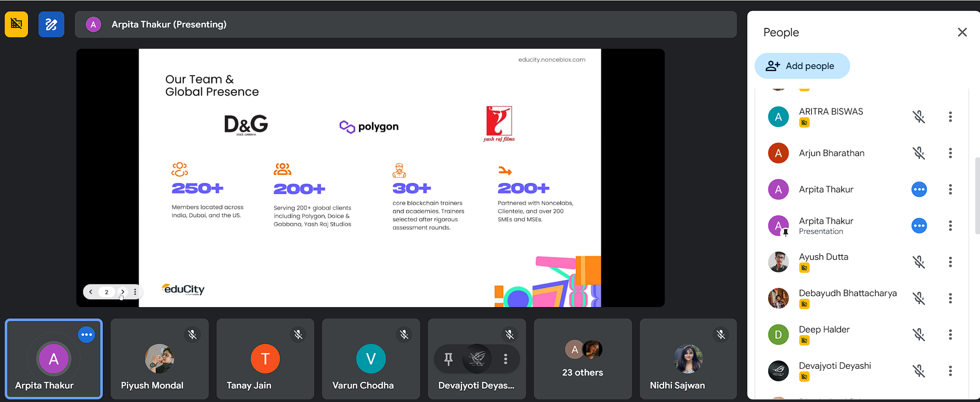The width and height of the screenshot is (980, 402).
Task: Click the ARITRA BISWAS avatar in People list
Action: (x=778, y=117)
